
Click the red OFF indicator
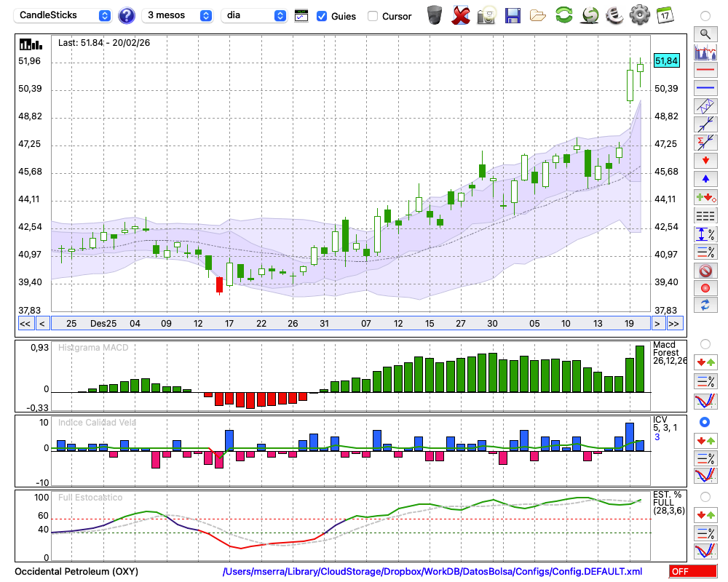click(x=692, y=572)
